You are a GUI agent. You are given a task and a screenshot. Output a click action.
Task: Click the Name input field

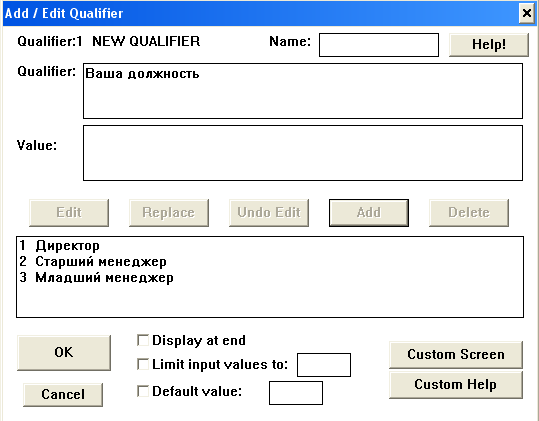click(379, 45)
